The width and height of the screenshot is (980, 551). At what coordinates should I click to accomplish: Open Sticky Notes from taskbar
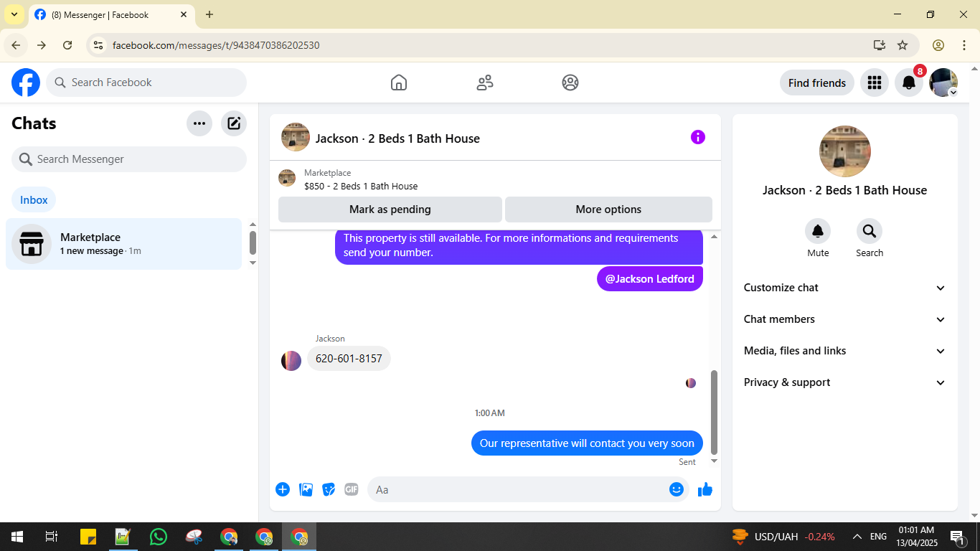(88, 537)
